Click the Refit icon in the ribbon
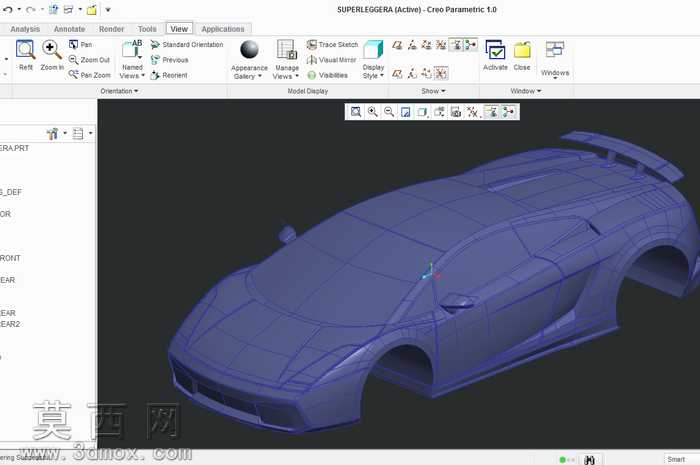 point(25,50)
